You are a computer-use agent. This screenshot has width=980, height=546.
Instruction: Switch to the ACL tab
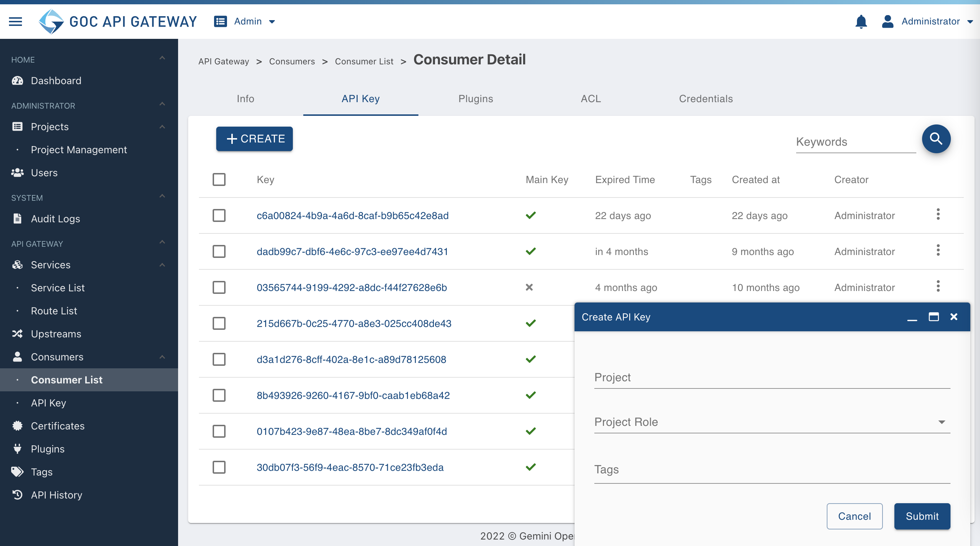pyautogui.click(x=591, y=99)
